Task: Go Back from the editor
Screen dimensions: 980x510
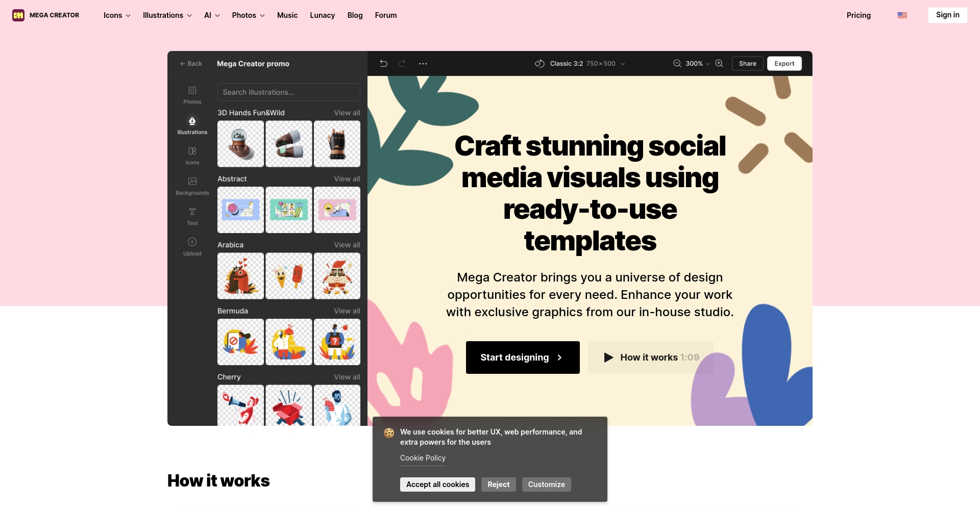Action: 191,64
